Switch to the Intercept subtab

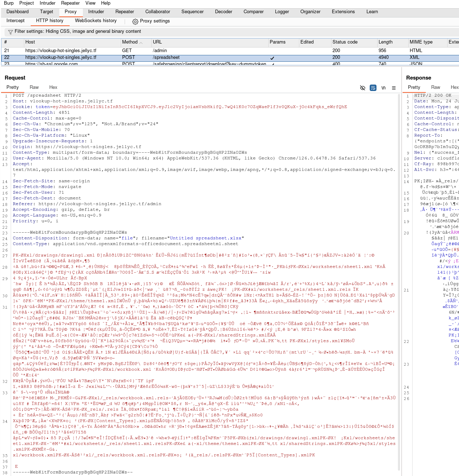(x=15, y=21)
